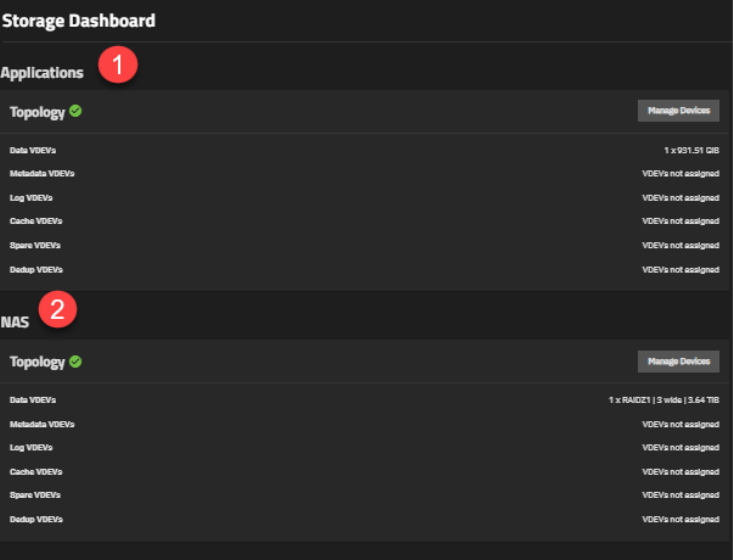Click the green health checkmark for Applications Topology
The height and width of the screenshot is (560, 733).
(x=76, y=111)
